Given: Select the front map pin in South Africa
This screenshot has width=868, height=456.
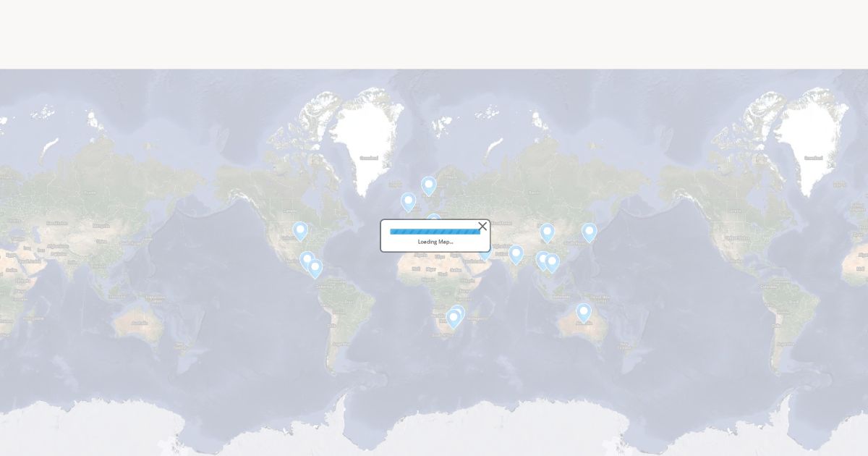Looking at the screenshot, I should pyautogui.click(x=454, y=319).
